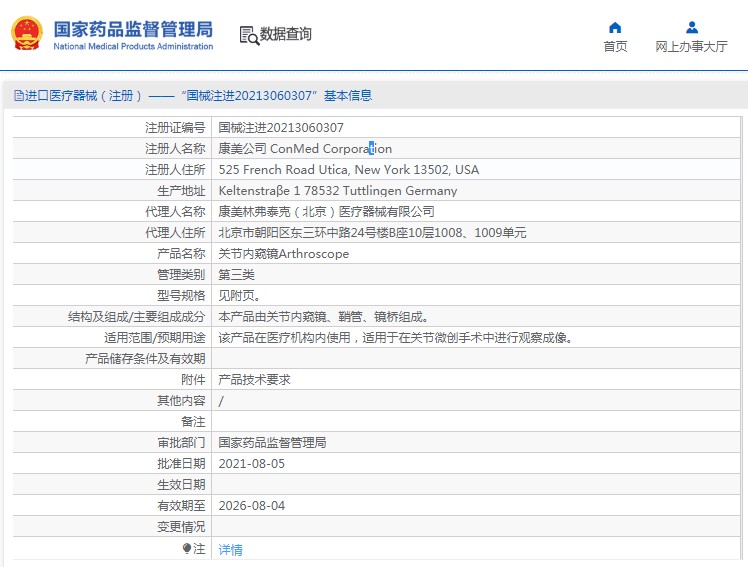Click the 适用范围/预期用途 label
This screenshot has height=567, width=748.
click(155, 338)
